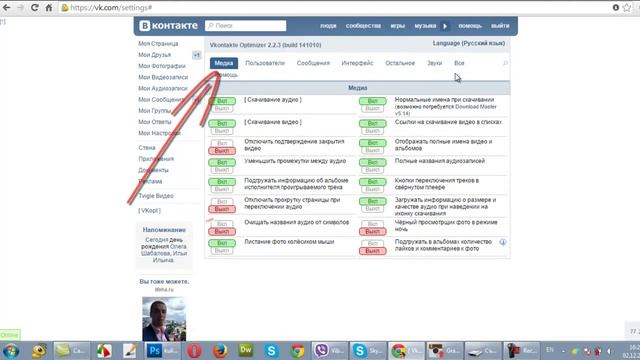
Task: Open the screen recorder taskbar window
Action: [522, 351]
